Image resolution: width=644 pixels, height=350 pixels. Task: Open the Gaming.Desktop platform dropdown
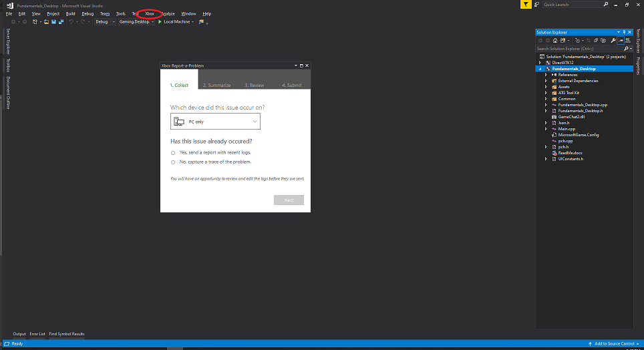[x=136, y=22]
